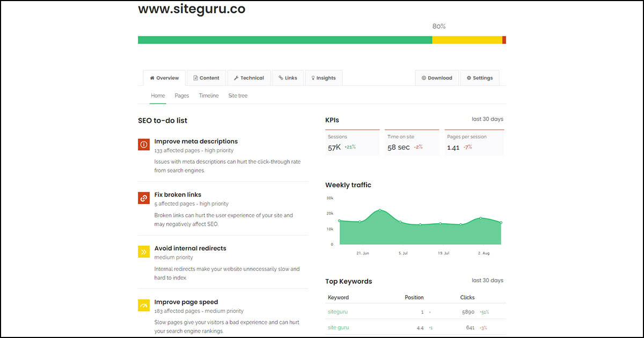Open the Pages sub-tab

click(x=182, y=95)
